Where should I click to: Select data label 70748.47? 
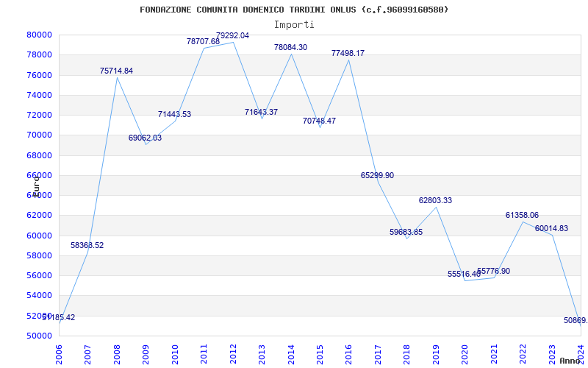(x=320, y=121)
